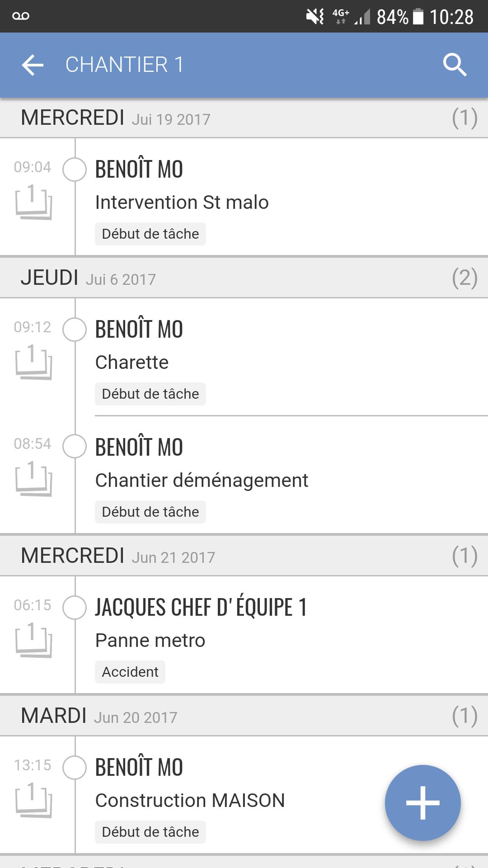Open the attachment icon beside Construction MAISON
This screenshot has width=488, height=868.
pyautogui.click(x=33, y=800)
